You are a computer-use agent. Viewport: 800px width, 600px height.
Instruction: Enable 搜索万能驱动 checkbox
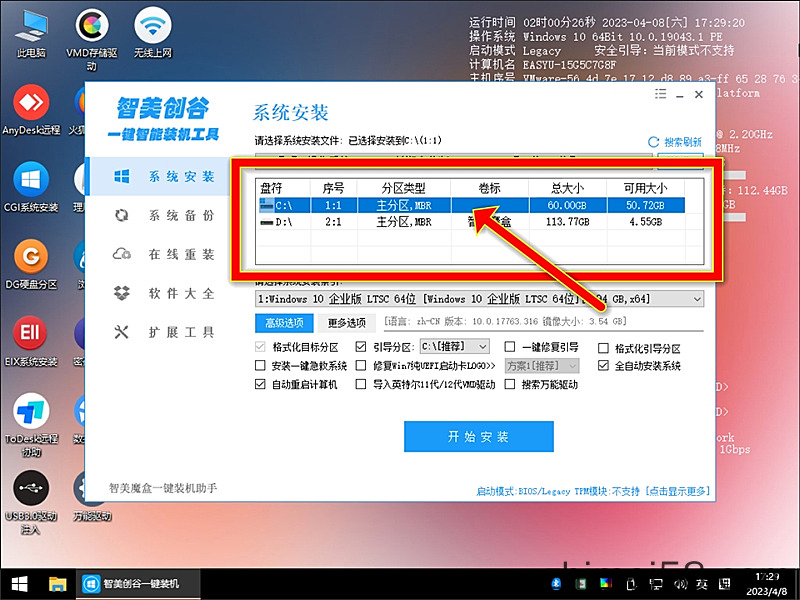click(509, 384)
